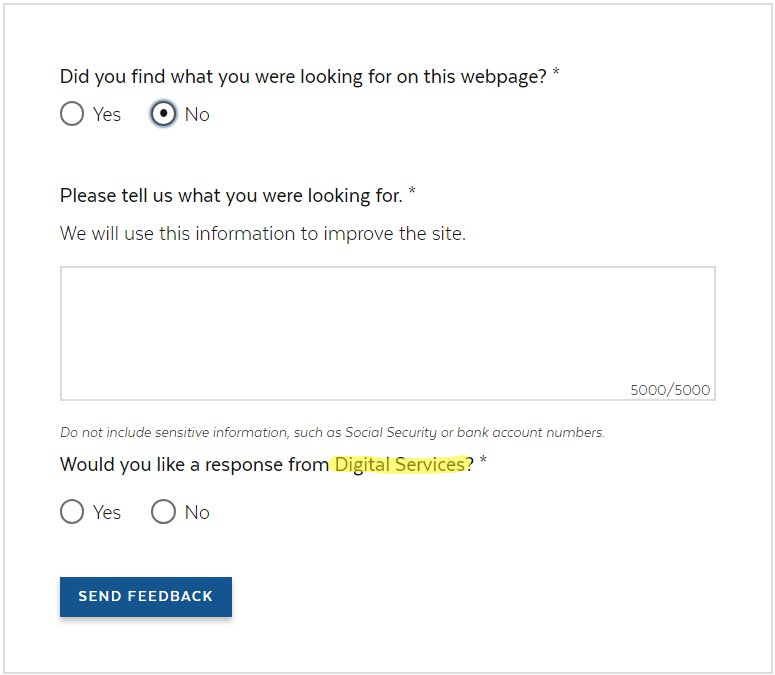Click the 'Would you like a response' question text
Screen dimensions: 775x675
[x=195, y=464]
